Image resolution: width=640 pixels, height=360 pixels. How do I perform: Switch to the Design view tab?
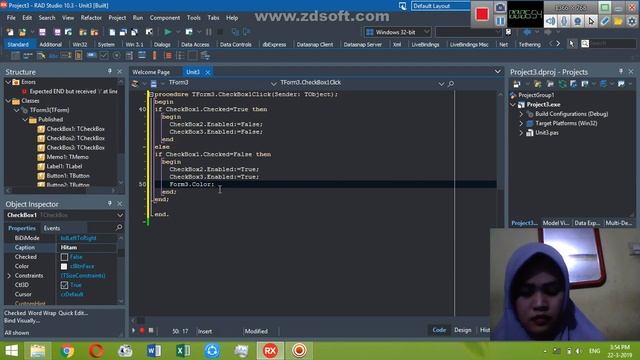coord(462,330)
